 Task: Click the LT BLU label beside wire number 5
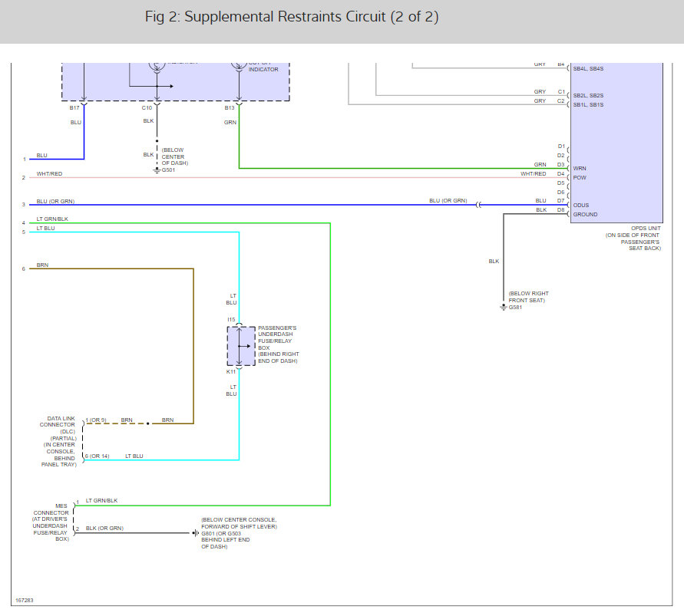[x=46, y=228]
